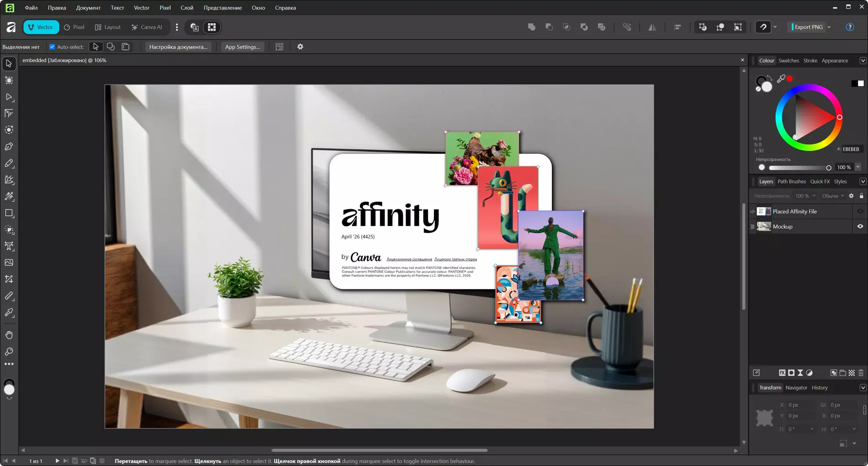The width and height of the screenshot is (868, 466).
Task: Add a new group folder icon in Layers
Action: (x=843, y=373)
